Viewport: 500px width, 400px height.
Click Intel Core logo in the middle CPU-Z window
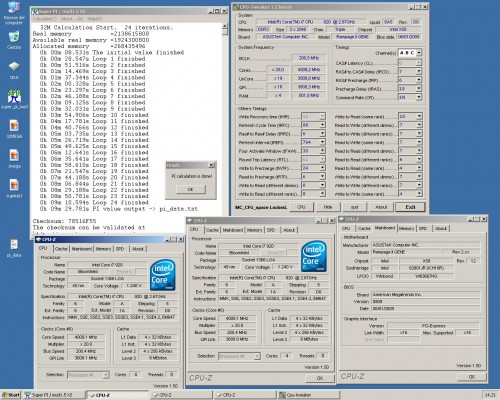pyautogui.click(x=313, y=256)
